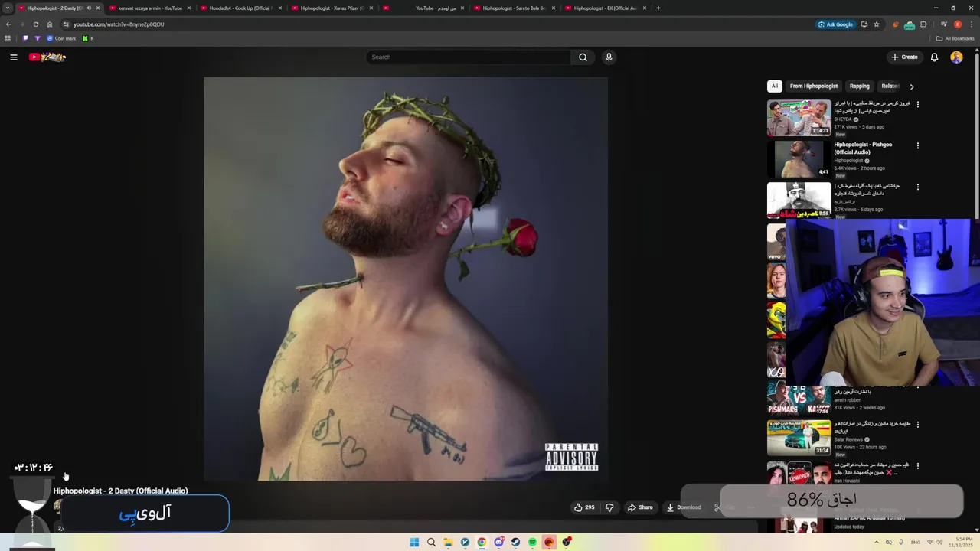The width and height of the screenshot is (980, 551).
Task: Select the Related filter chip
Action: 890,86
